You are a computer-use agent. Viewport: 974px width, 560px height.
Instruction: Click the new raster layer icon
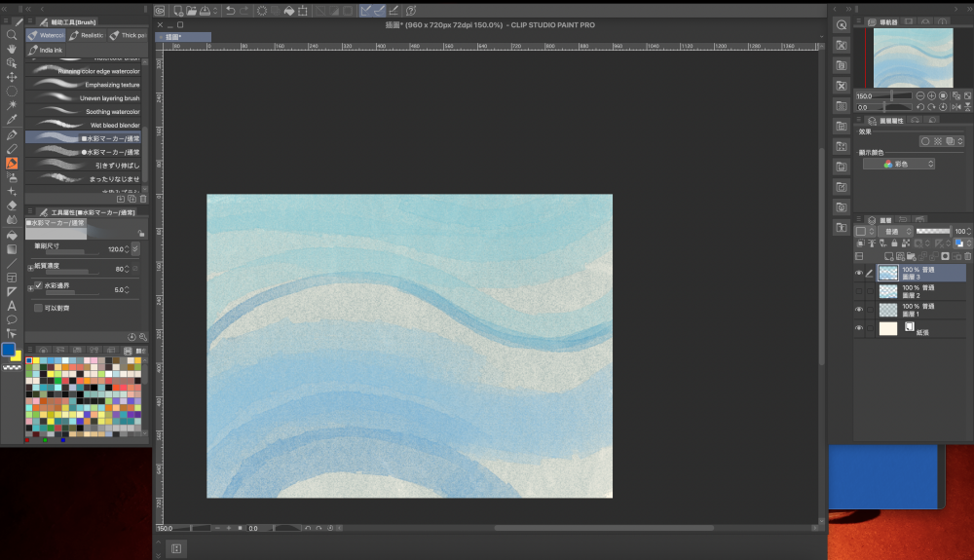click(889, 256)
